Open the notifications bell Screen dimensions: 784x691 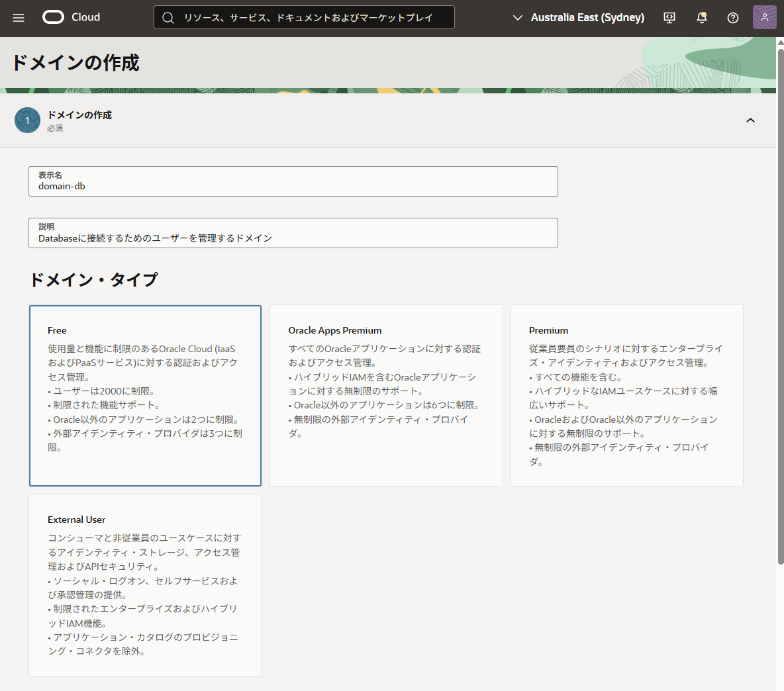pos(701,18)
